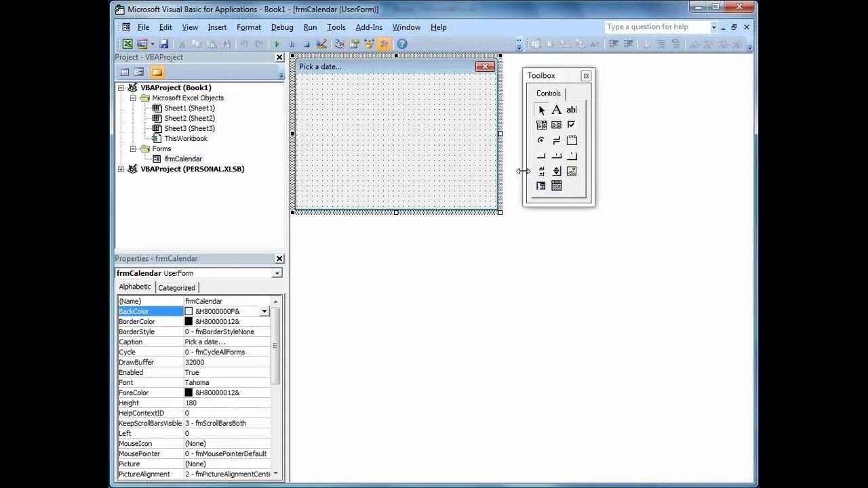Select the ToggleButton control in Toolbox
The width and height of the screenshot is (868, 488).
(556, 140)
